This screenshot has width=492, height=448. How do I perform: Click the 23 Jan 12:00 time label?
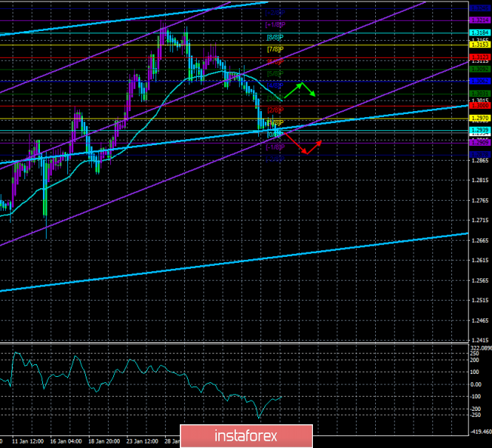[x=142, y=441]
